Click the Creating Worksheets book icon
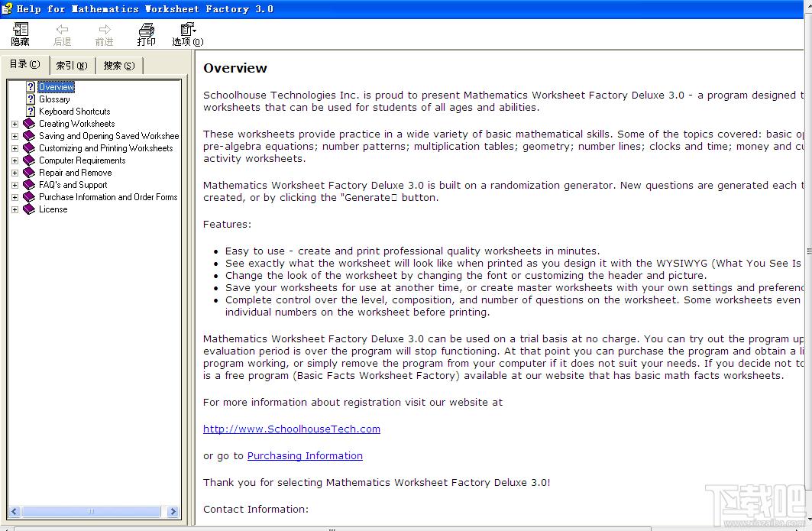 pyautogui.click(x=29, y=124)
